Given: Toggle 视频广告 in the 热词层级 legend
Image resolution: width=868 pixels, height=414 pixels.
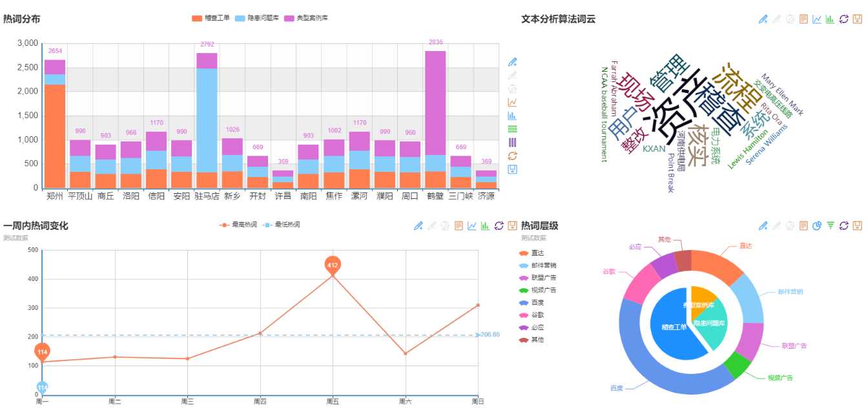Looking at the screenshot, I should point(537,290).
